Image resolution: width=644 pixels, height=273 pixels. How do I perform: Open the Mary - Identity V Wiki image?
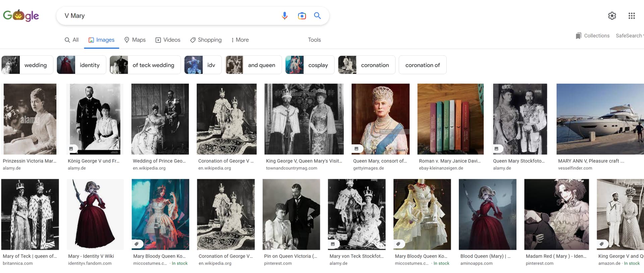(x=95, y=214)
